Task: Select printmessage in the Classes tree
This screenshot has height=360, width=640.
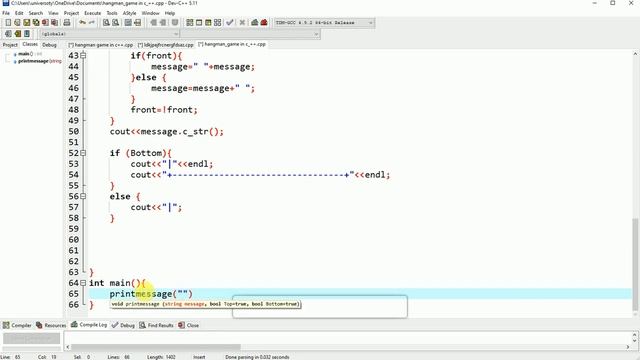Action: click(37, 61)
